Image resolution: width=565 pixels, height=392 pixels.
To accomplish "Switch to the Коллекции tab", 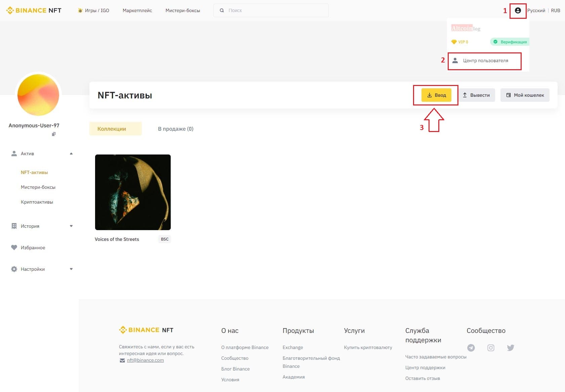I will click(x=115, y=129).
